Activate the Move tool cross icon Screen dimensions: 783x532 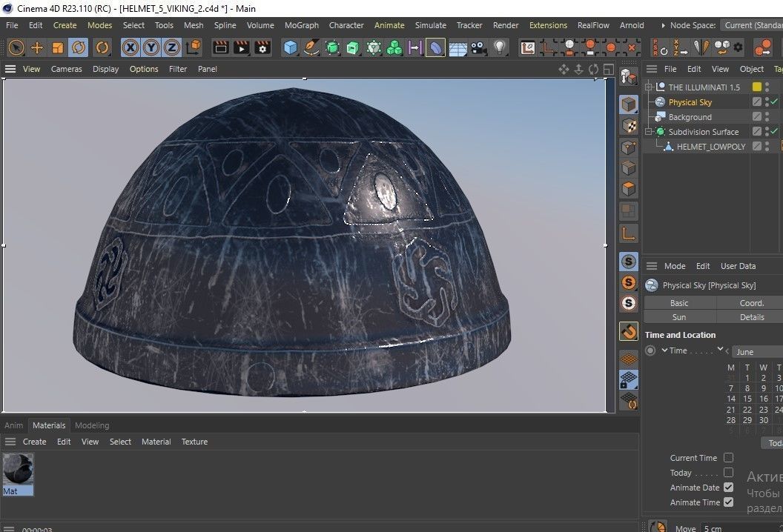(37, 47)
